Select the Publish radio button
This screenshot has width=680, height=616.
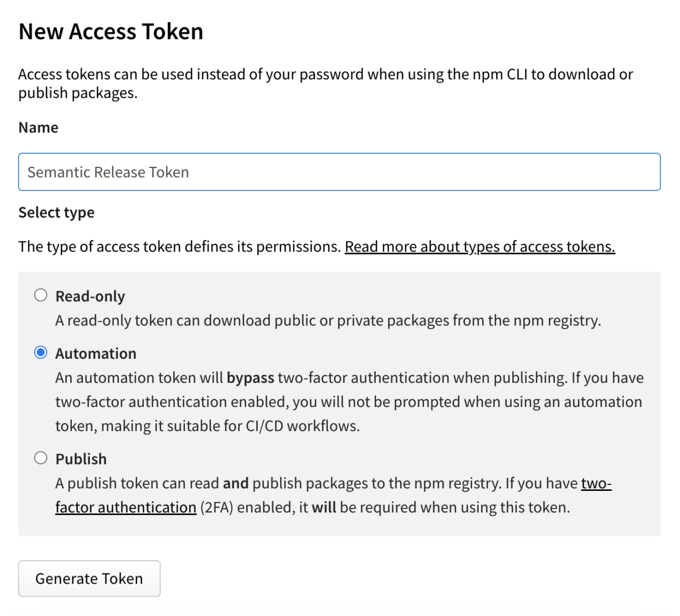click(x=41, y=458)
